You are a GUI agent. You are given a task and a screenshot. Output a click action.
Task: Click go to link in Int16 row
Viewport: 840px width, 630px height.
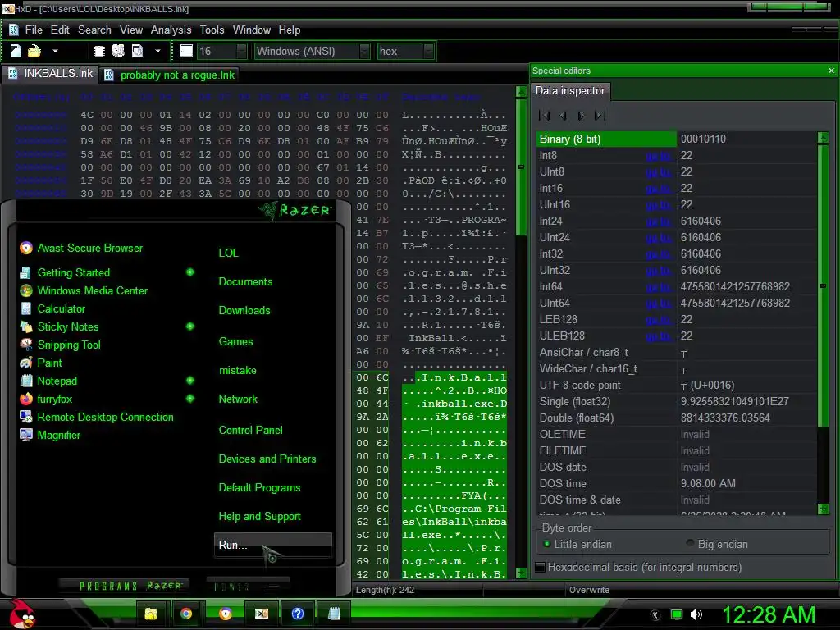(x=659, y=189)
